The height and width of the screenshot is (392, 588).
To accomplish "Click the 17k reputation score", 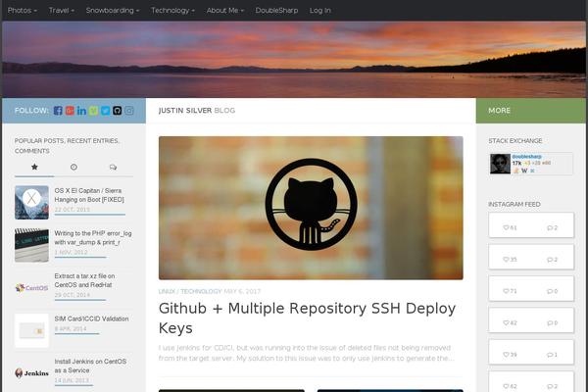I will [x=516, y=164].
